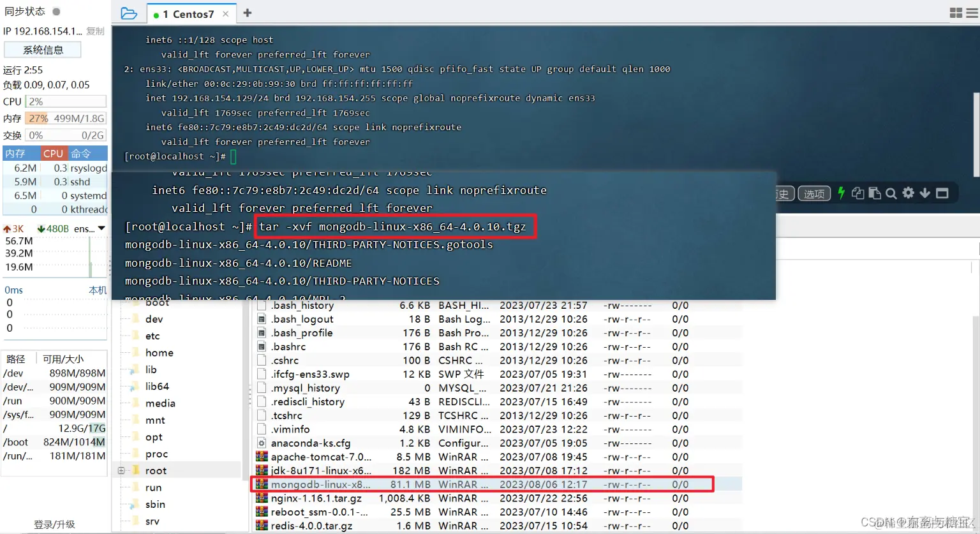This screenshot has width=980, height=534.
Task: Click the rsyslogd process row
Action: click(x=55, y=168)
